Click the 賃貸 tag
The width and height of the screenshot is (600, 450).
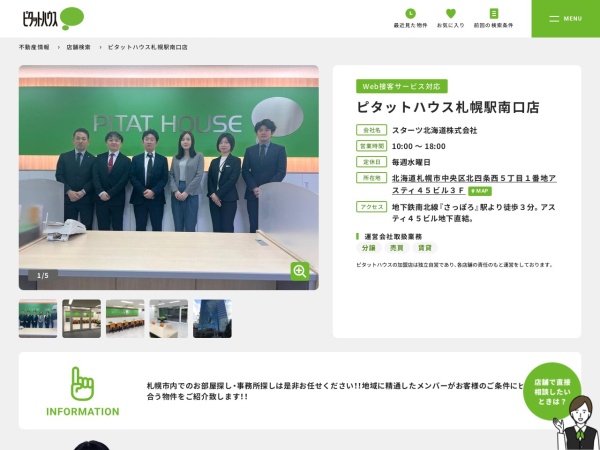(x=425, y=248)
